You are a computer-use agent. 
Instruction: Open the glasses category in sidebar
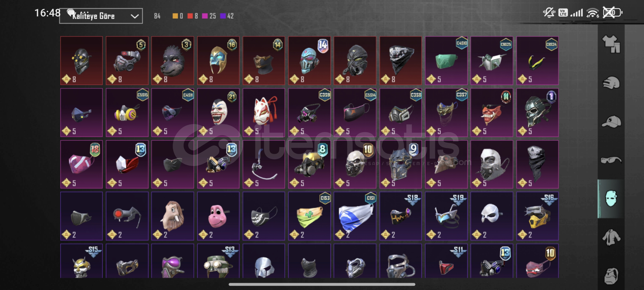(x=611, y=160)
